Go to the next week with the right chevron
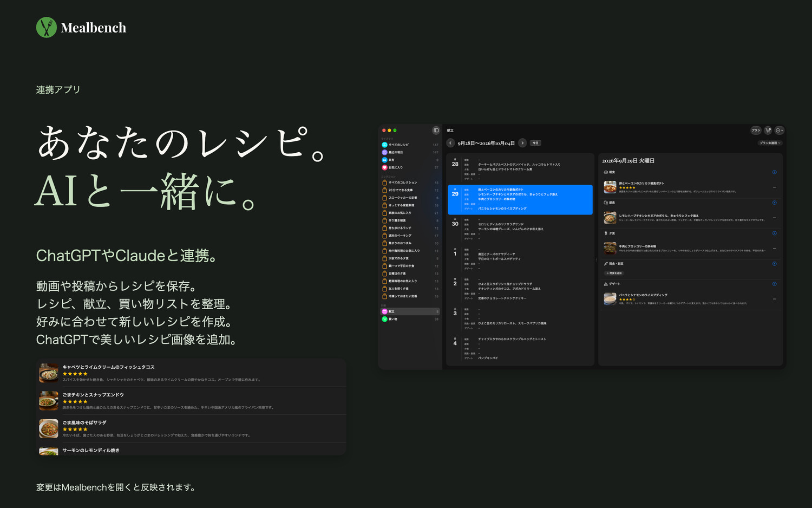Viewport: 812px width, 508px height. click(x=522, y=143)
